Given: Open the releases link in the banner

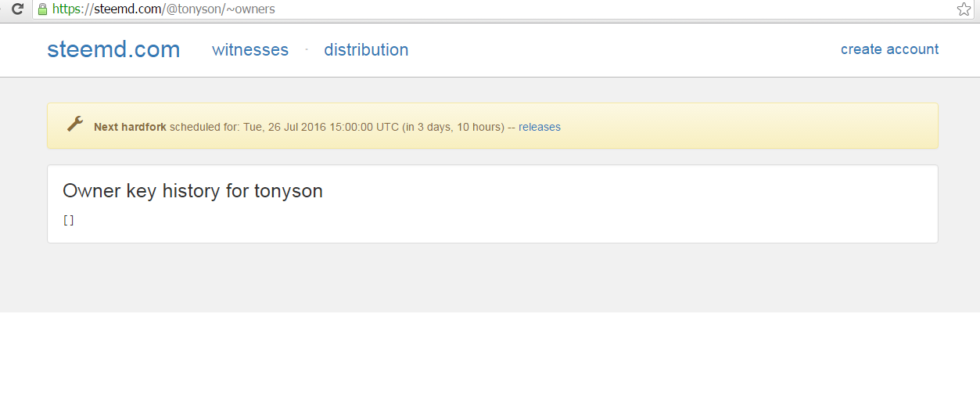Looking at the screenshot, I should pos(540,127).
